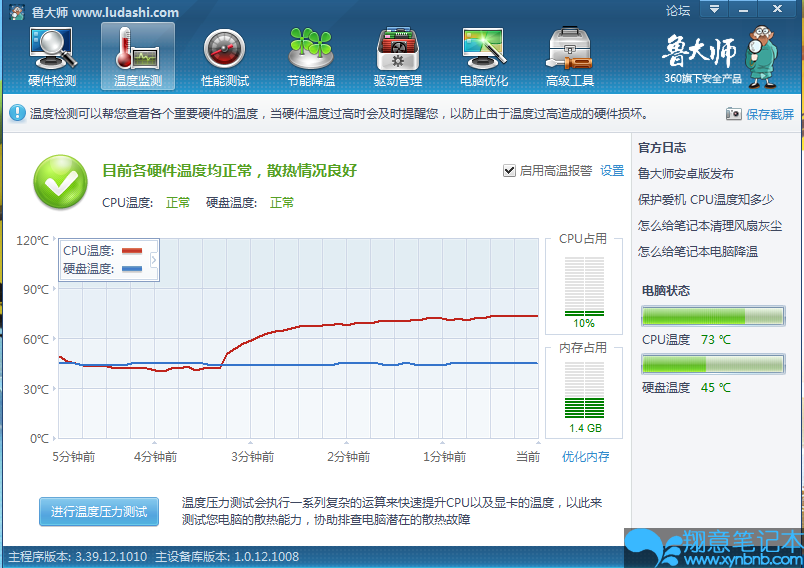Click the 进行温度压力测试 button
Image resolution: width=804 pixels, height=568 pixels.
tap(99, 511)
